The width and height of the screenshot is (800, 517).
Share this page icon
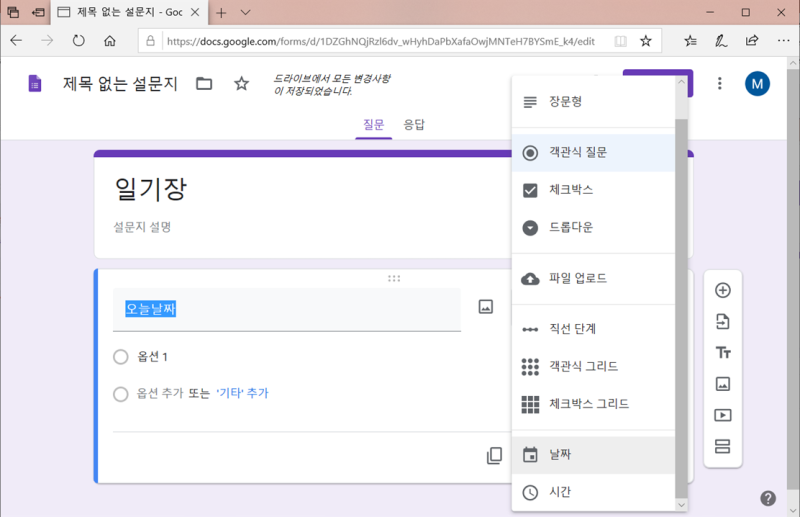pyautogui.click(x=752, y=41)
